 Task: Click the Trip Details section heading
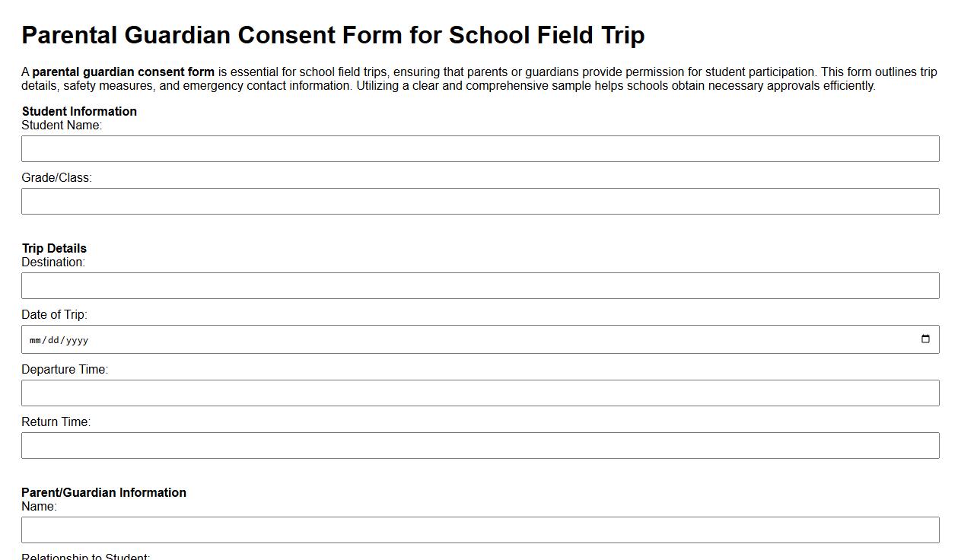[53, 248]
